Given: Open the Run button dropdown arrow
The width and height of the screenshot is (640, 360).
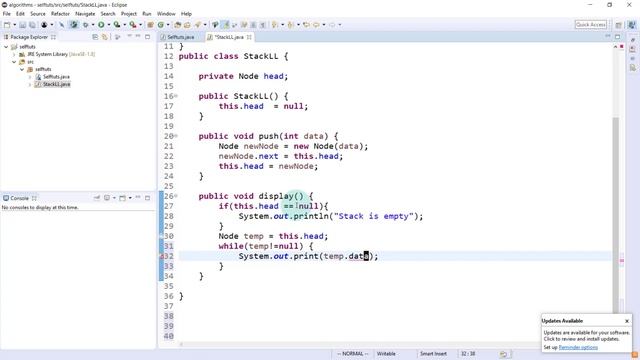Looking at the screenshot, I should [x=108, y=25].
